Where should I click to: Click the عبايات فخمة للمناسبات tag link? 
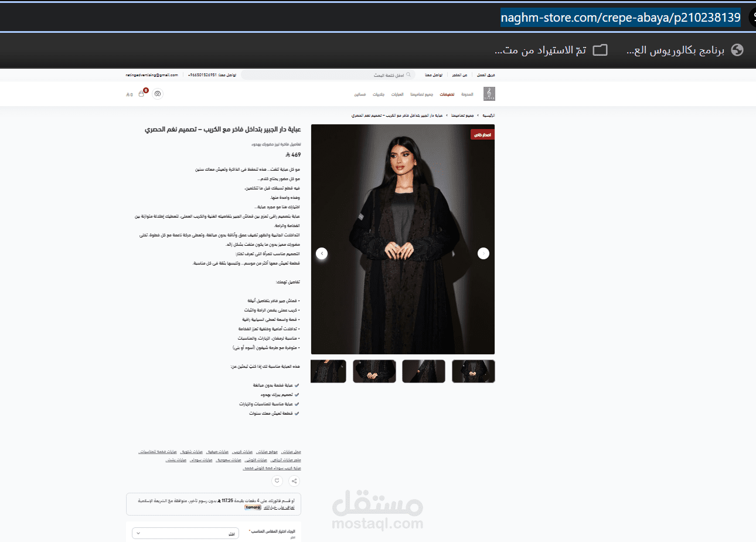point(158,452)
